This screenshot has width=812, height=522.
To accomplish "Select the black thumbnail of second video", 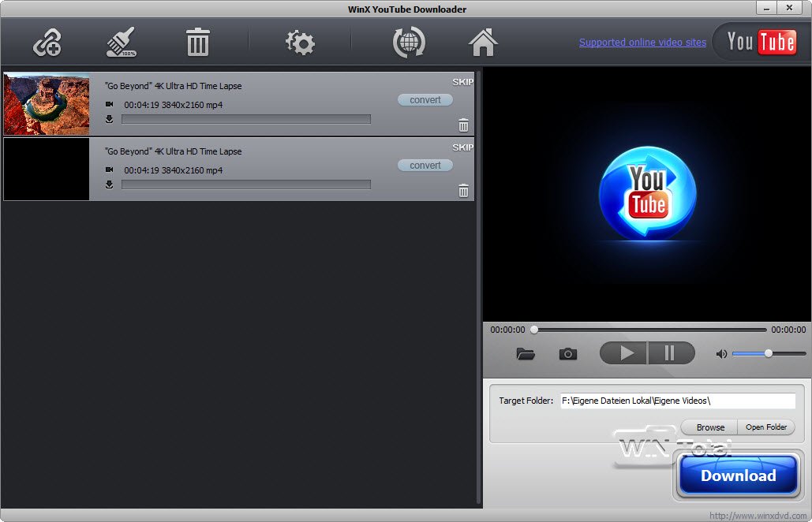I will [47, 170].
